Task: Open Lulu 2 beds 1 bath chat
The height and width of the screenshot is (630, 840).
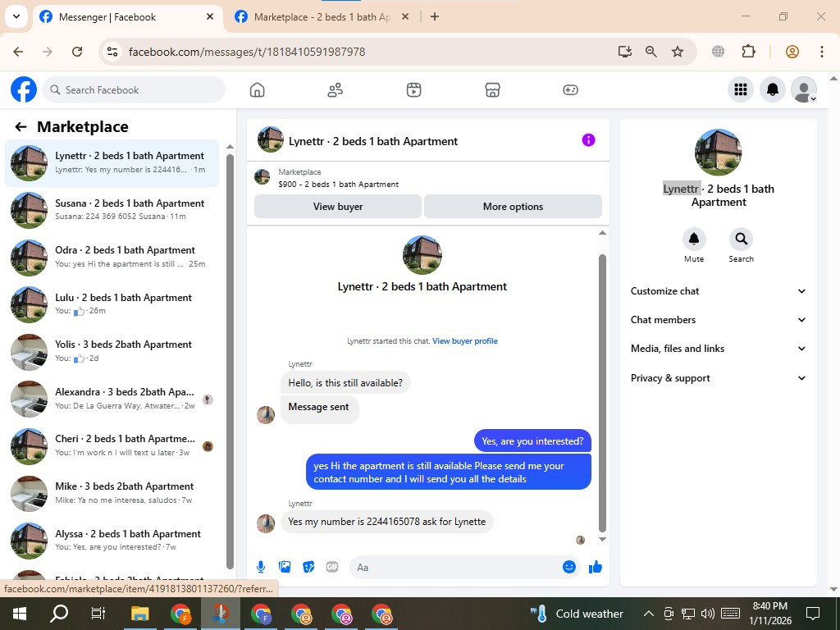Action: pos(112,304)
